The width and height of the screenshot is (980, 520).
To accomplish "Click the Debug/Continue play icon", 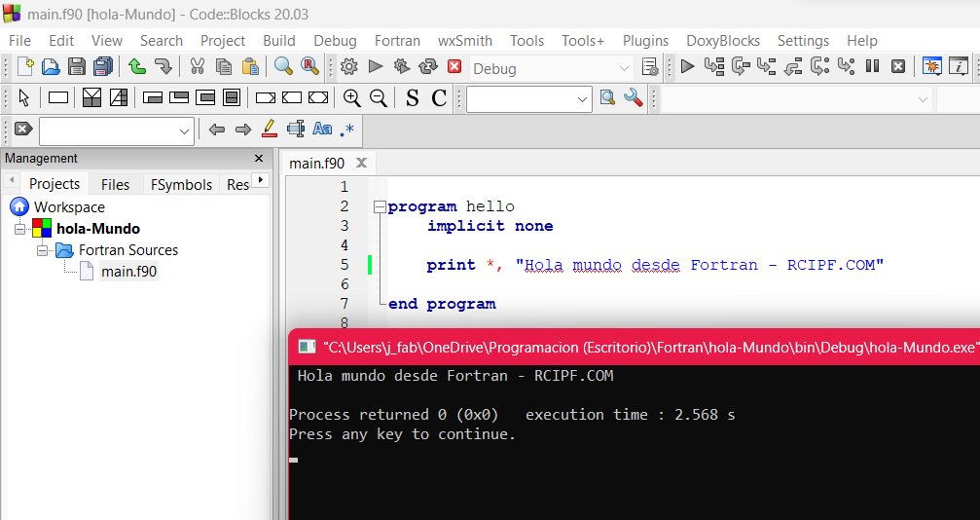I will [x=687, y=67].
